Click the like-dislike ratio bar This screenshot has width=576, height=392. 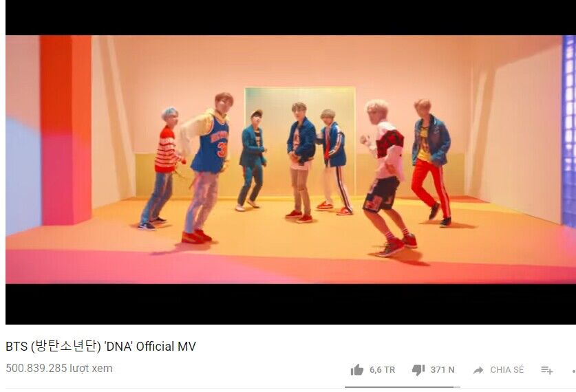[403, 387]
